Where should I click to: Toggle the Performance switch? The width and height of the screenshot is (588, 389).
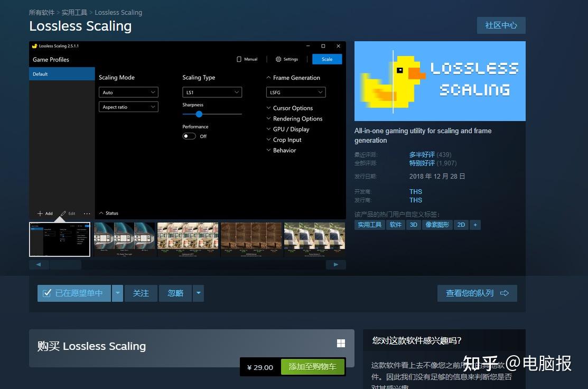189,136
